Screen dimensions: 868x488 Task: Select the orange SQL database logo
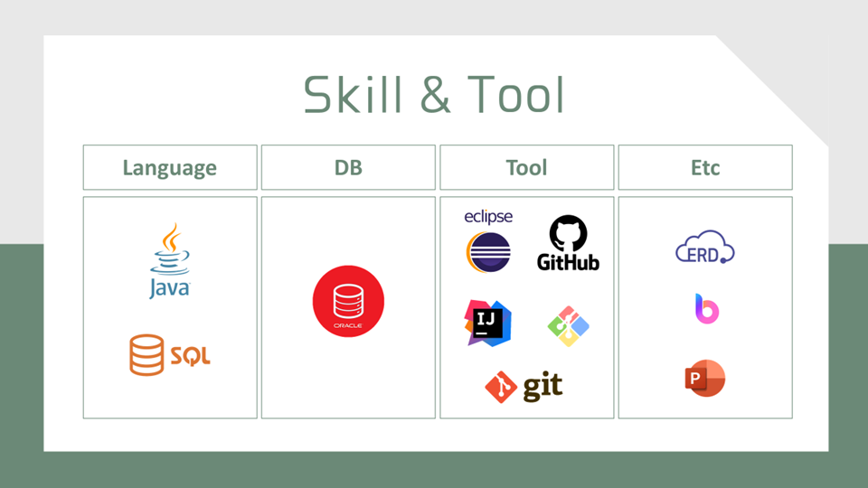170,354
